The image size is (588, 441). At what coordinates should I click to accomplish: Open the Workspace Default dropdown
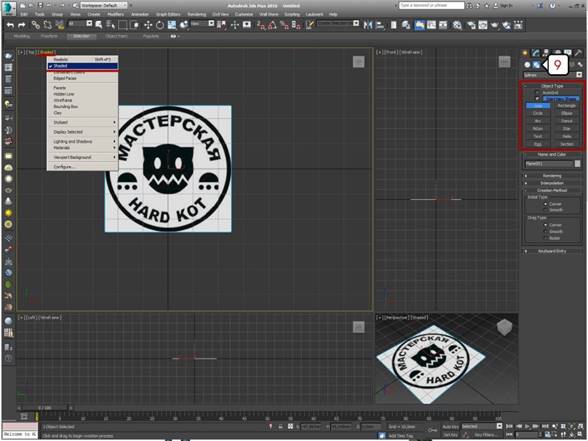[x=104, y=6]
